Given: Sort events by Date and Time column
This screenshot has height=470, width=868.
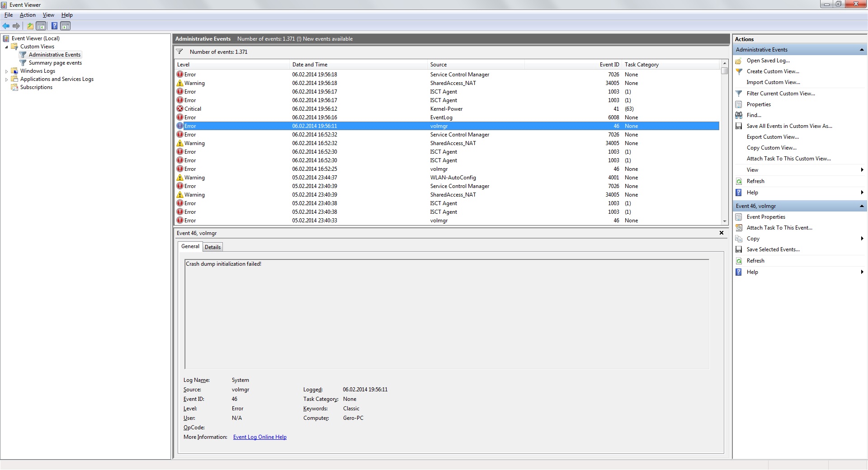Looking at the screenshot, I should click(358, 65).
